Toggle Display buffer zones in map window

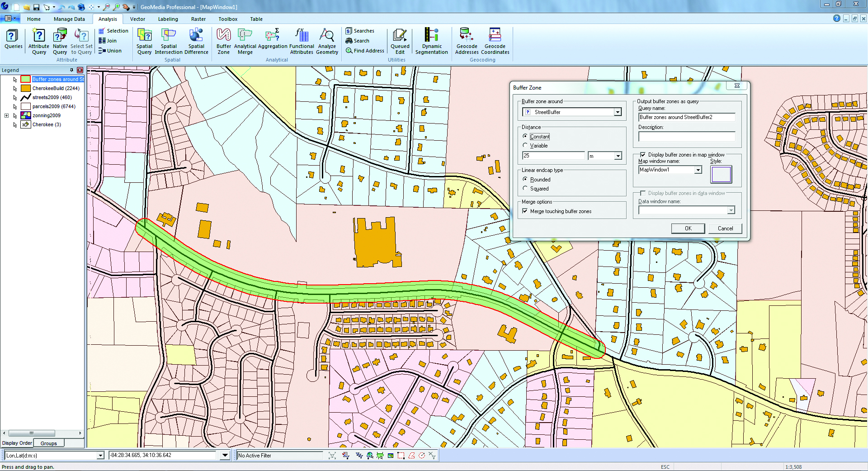click(643, 155)
